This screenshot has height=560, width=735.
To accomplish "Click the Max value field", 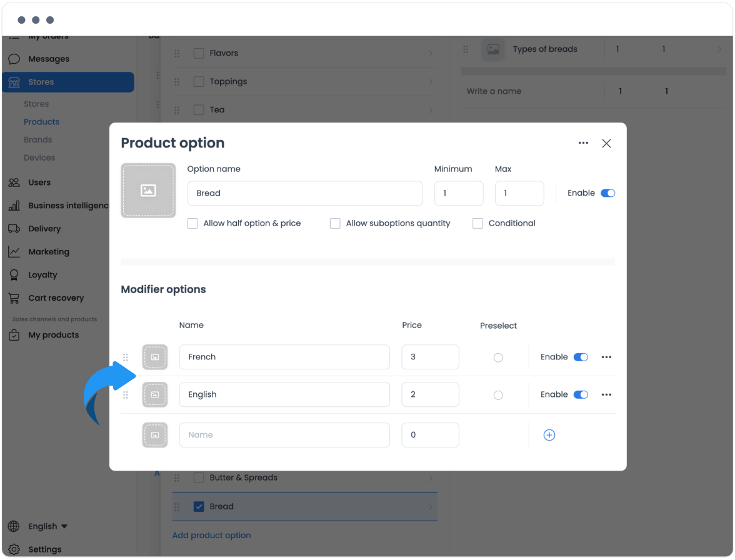I will pos(519,193).
